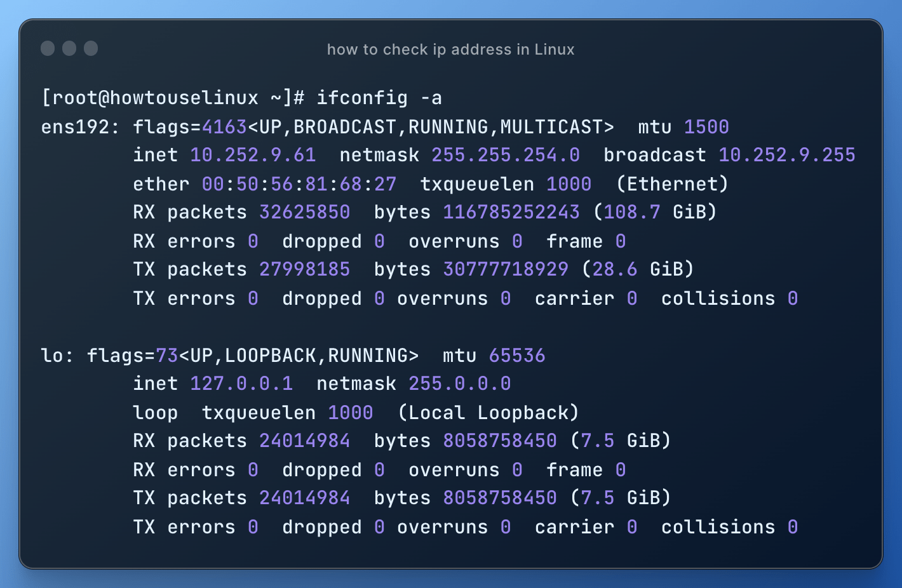Click the red close window button
Viewport: 902px width, 588px height.
pyautogui.click(x=48, y=48)
